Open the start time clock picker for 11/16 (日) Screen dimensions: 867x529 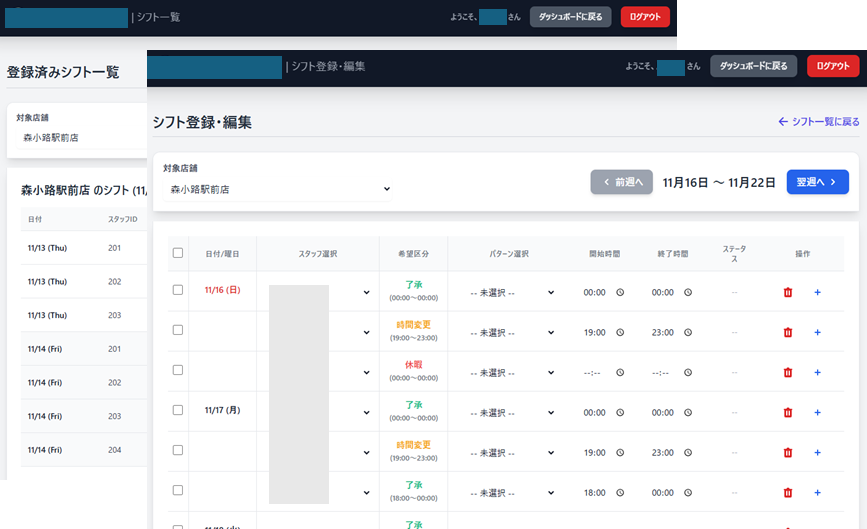click(x=620, y=292)
